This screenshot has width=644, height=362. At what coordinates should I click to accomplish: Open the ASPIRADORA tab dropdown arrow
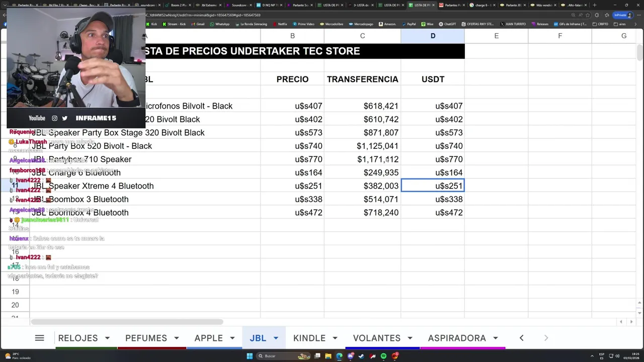tap(495, 338)
